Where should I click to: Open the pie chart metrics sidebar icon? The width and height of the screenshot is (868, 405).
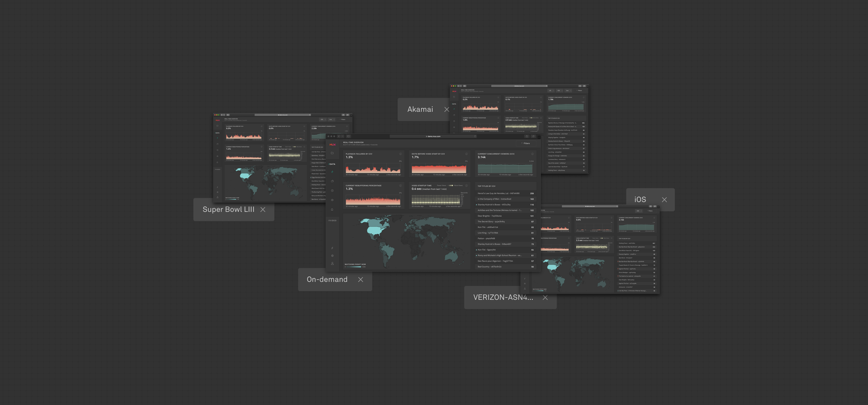(x=332, y=181)
